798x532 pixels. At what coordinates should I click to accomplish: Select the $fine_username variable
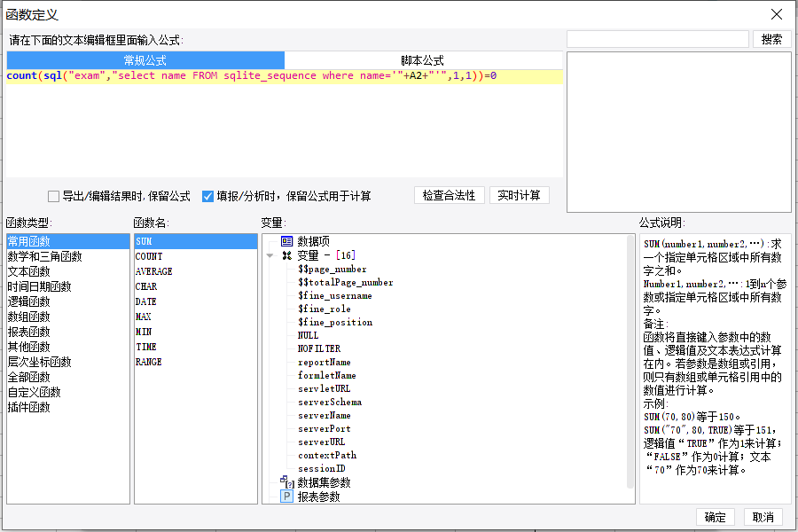point(335,296)
